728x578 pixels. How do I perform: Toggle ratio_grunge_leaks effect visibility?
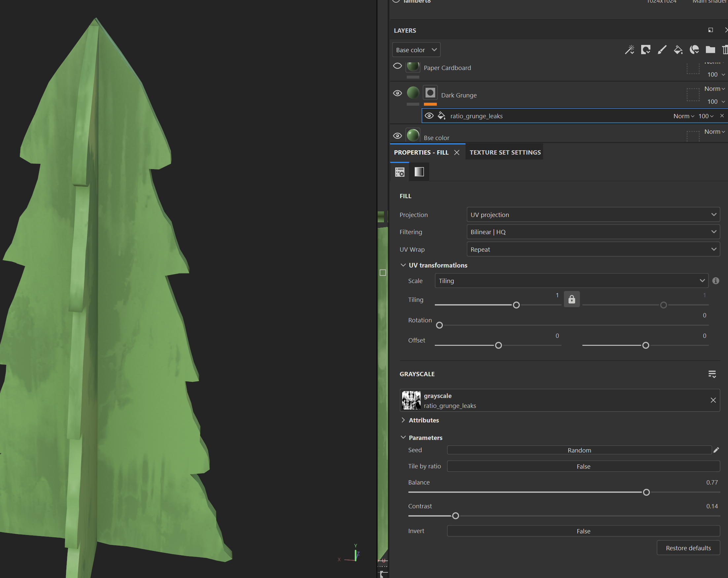coord(429,116)
